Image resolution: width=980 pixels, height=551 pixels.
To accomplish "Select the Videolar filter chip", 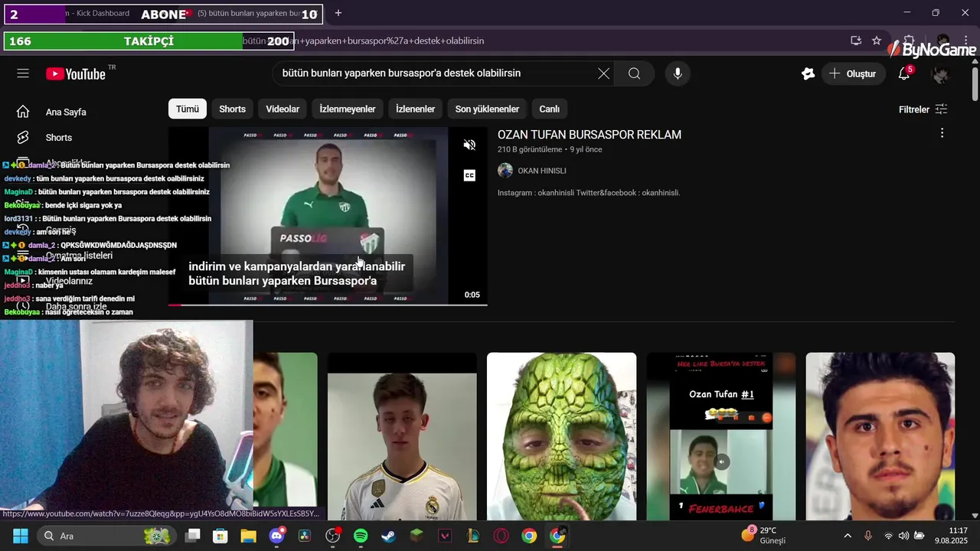I will click(x=283, y=109).
